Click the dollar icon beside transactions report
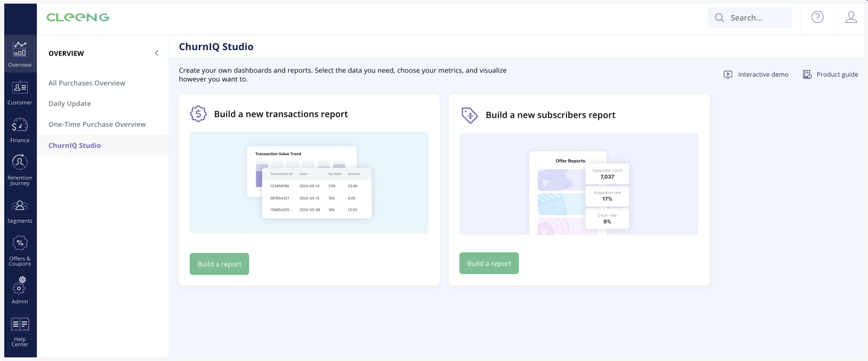The height and width of the screenshot is (361, 868). [198, 113]
